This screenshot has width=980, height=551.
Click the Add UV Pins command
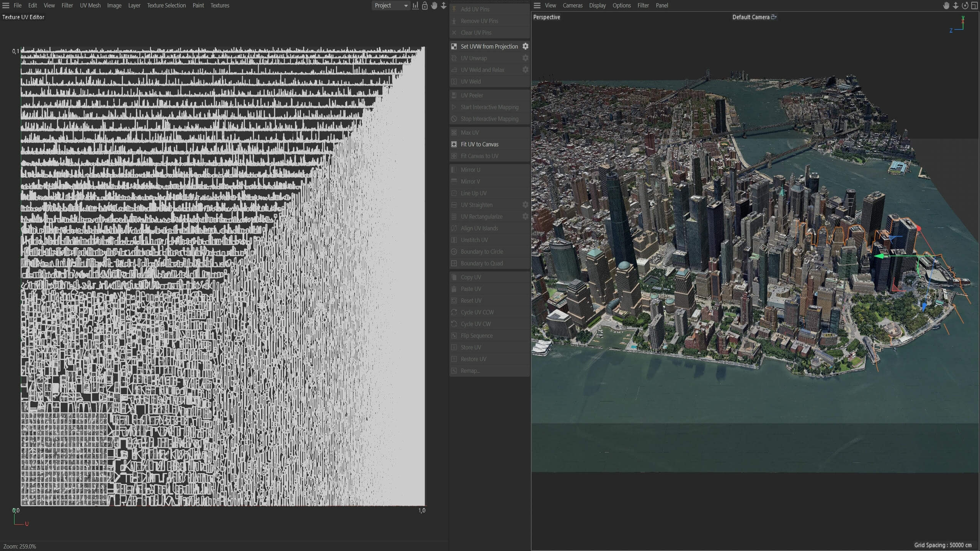coord(490,9)
